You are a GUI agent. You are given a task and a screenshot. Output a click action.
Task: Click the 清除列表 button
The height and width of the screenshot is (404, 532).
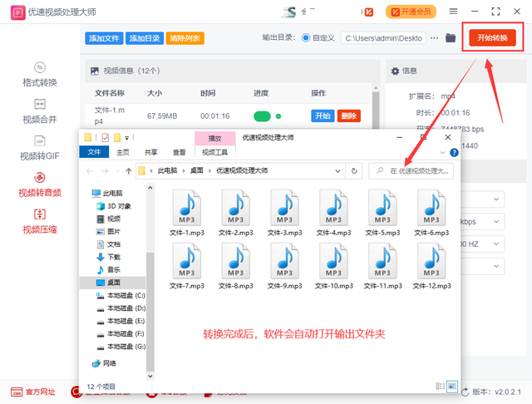coord(185,38)
